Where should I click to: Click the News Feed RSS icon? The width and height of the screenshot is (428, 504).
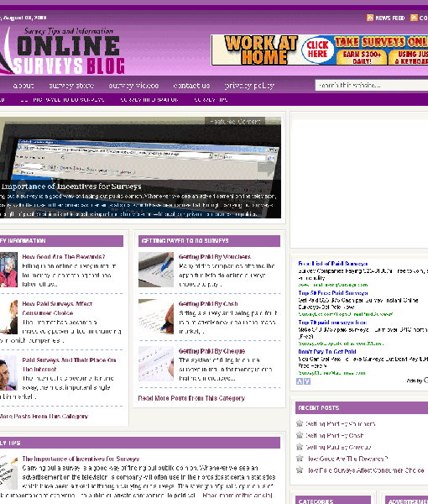tap(370, 18)
